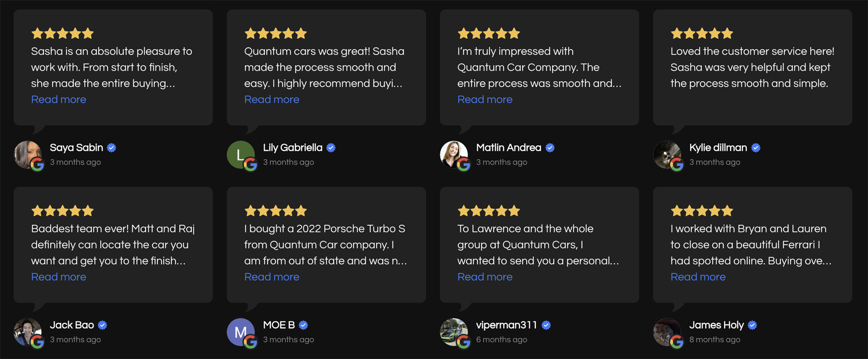The height and width of the screenshot is (359, 868).
Task: Click the five-star rating on Kylie dillman's review
Action: tap(702, 33)
